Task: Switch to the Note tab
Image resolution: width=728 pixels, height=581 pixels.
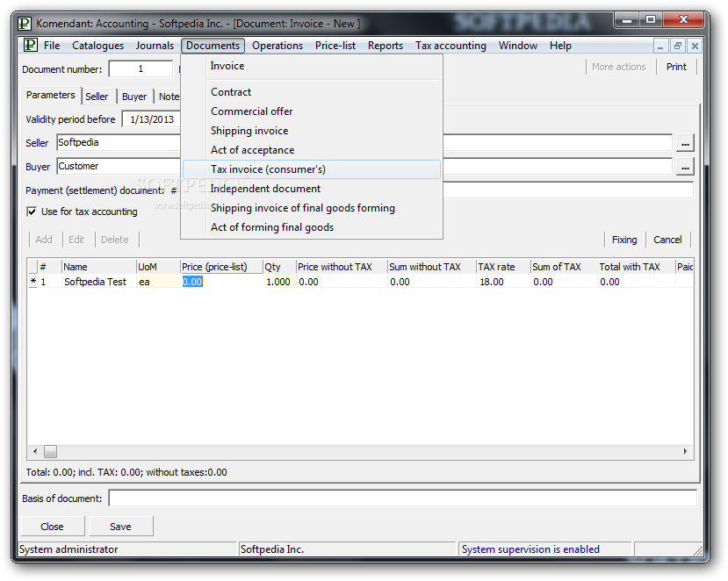Action: point(168,97)
